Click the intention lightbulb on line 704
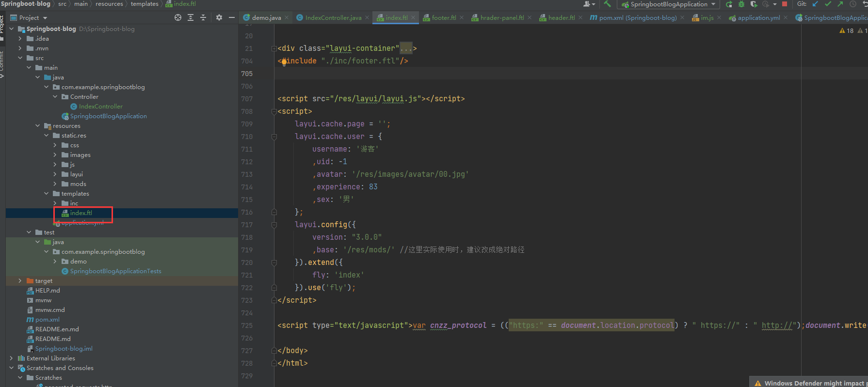 [x=284, y=62]
